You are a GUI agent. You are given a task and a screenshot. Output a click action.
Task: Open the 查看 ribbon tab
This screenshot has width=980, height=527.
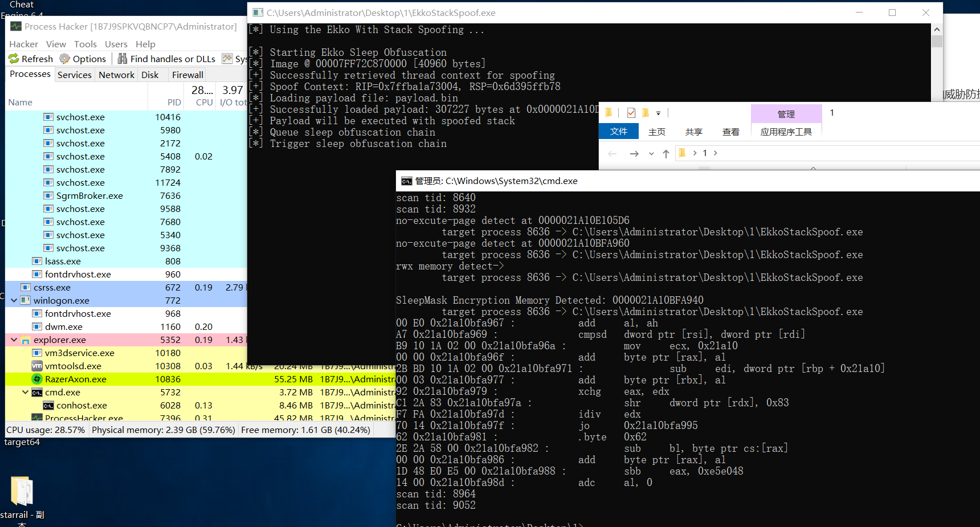coord(731,132)
